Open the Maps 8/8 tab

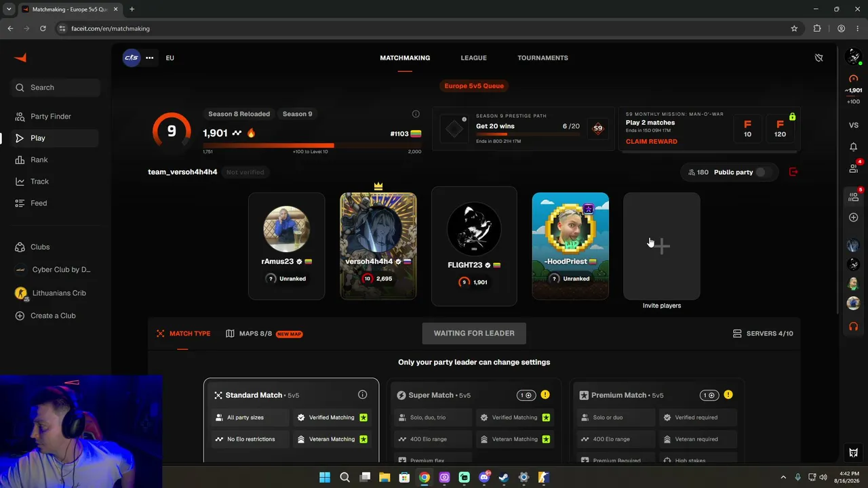(x=264, y=333)
